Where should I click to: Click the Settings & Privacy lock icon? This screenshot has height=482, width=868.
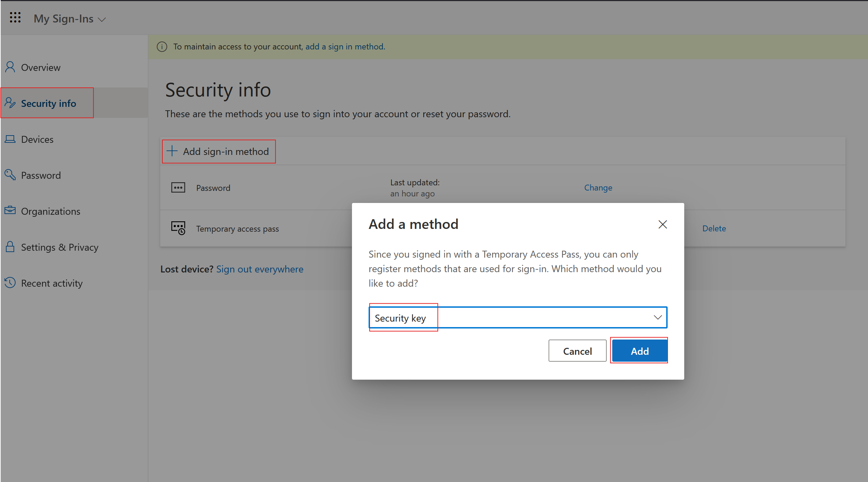(10, 247)
